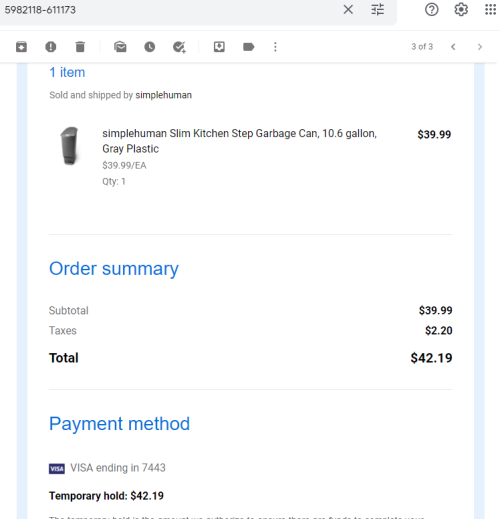Open Gmail Help support menu

[x=432, y=9]
